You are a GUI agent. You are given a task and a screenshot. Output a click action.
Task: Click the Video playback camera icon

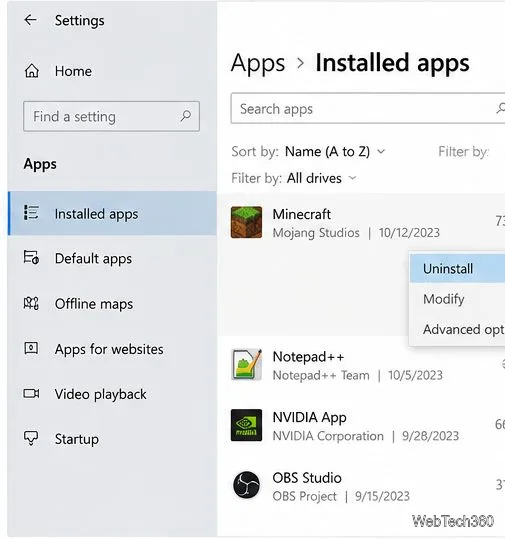[x=31, y=393]
